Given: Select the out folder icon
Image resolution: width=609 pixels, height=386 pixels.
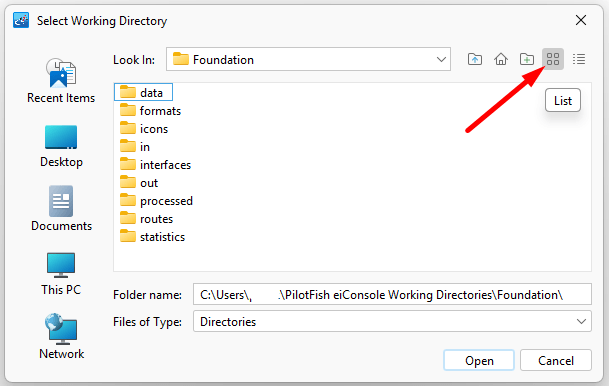Looking at the screenshot, I should 127,183.
